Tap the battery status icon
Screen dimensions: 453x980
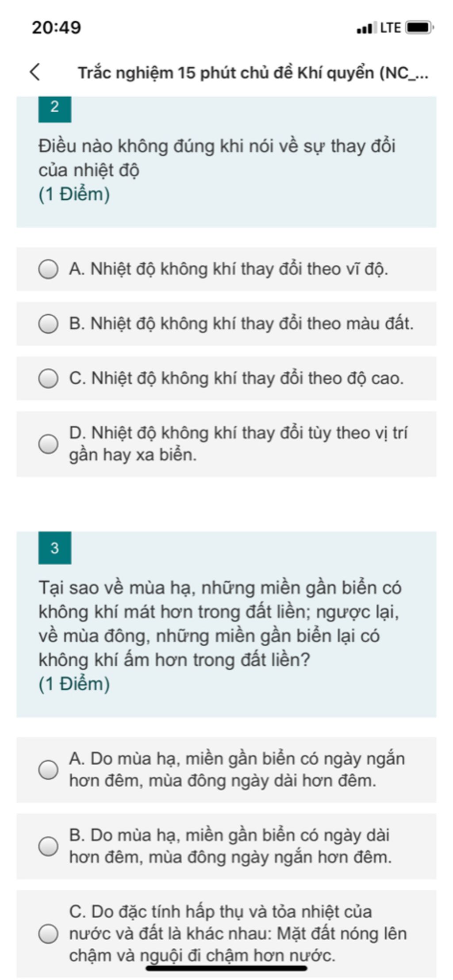point(419,28)
